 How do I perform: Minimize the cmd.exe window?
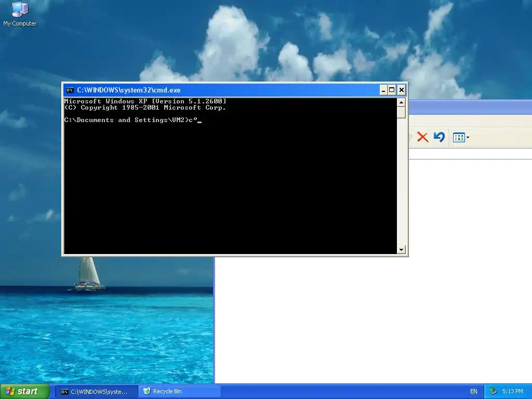click(x=383, y=90)
